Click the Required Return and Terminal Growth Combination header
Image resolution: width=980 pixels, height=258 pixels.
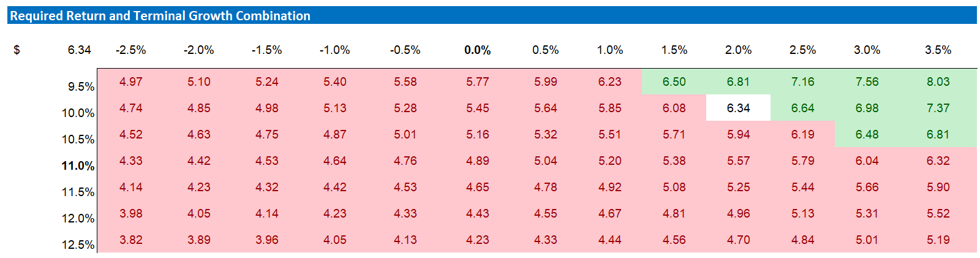(x=160, y=16)
